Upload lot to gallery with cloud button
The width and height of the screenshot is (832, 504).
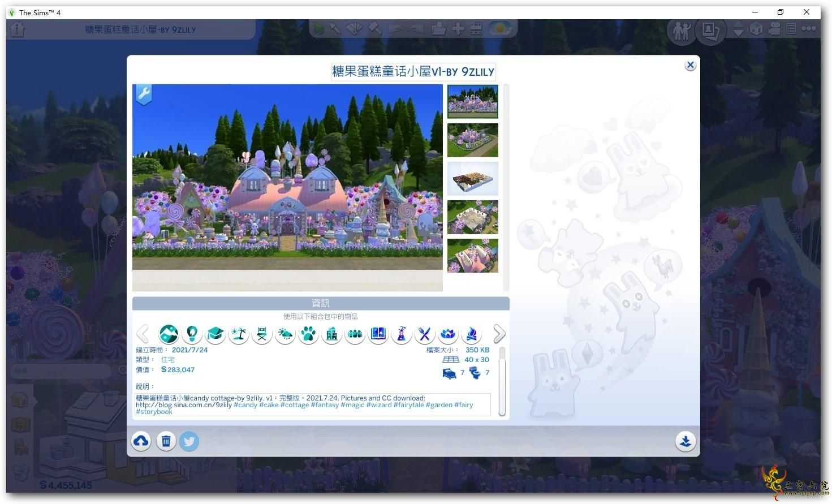coord(141,441)
